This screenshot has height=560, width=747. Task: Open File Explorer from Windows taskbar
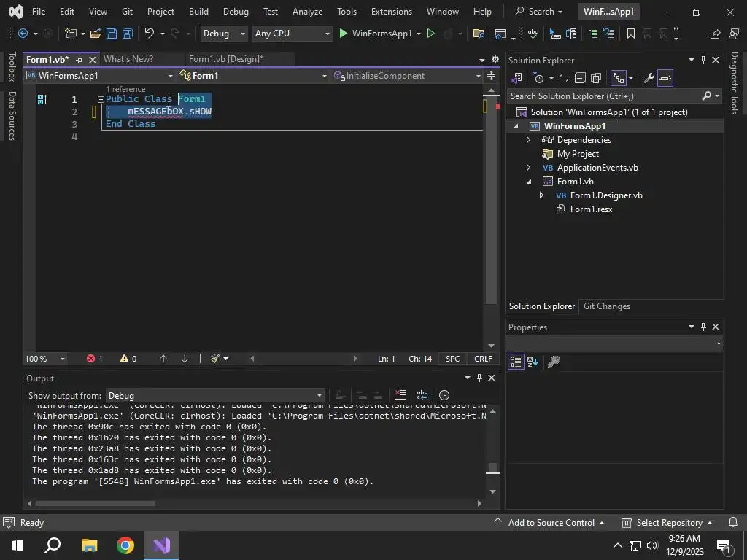pos(89,545)
